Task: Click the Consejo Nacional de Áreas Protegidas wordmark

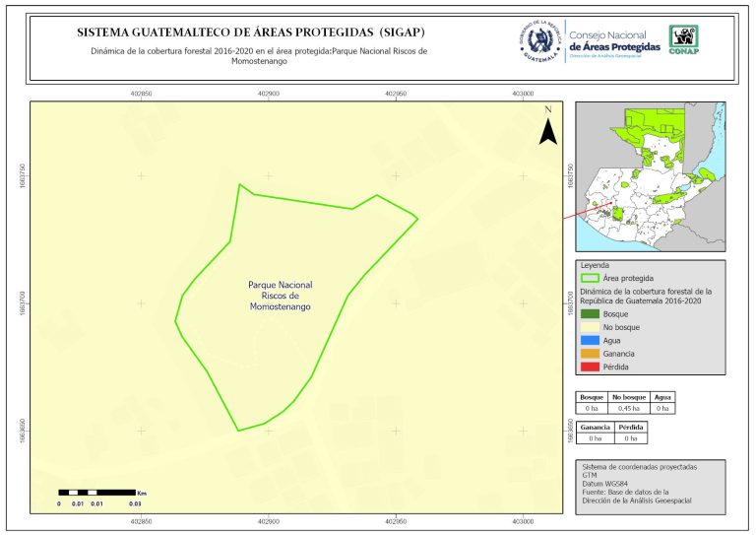Action: (x=614, y=41)
